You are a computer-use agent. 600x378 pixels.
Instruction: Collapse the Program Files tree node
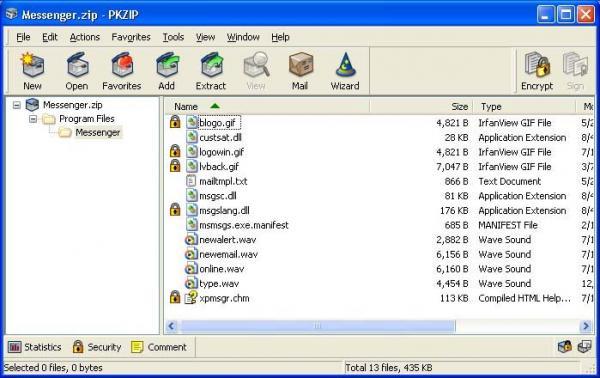tap(33, 119)
